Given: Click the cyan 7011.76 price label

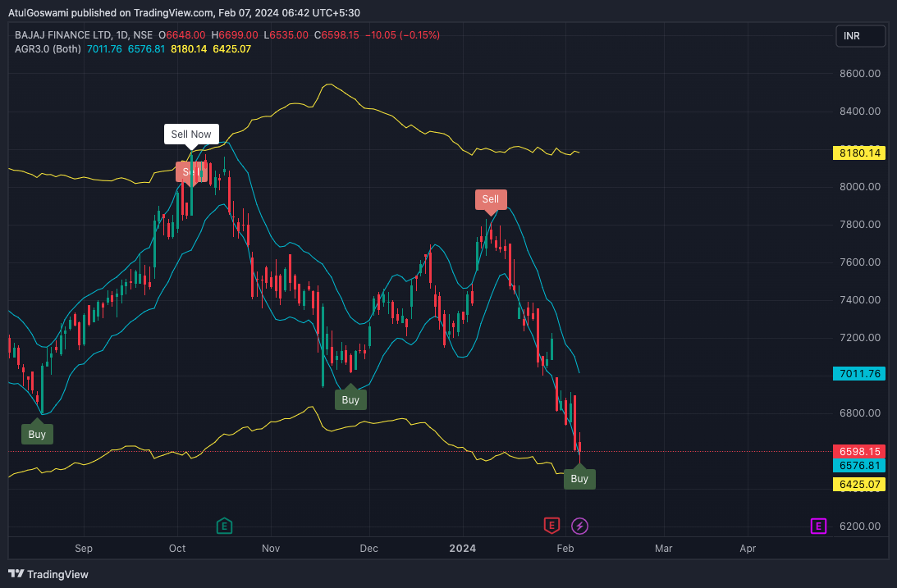Looking at the screenshot, I should click(859, 374).
